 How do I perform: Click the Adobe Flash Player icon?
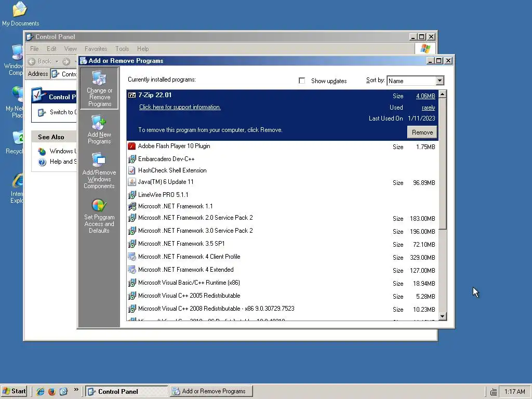[x=131, y=146]
